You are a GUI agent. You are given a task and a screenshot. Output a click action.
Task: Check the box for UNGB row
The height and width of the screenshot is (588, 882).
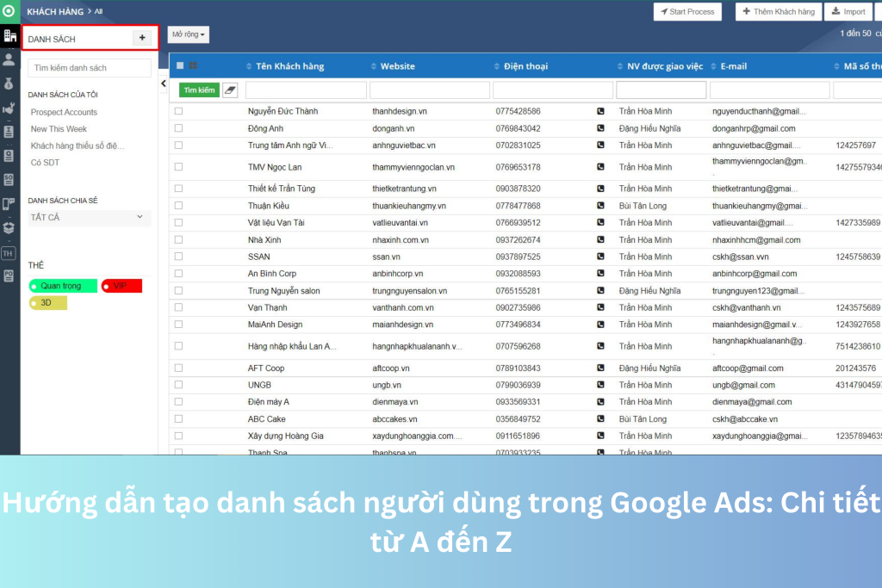tap(179, 385)
